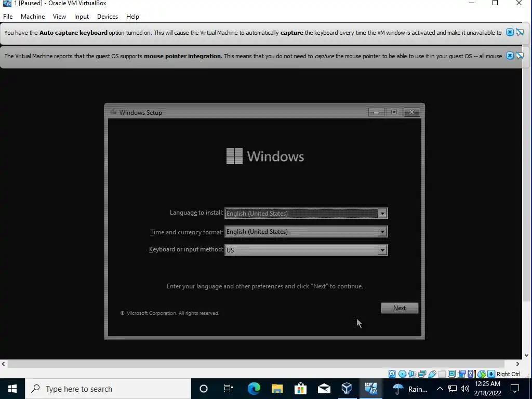Viewport: 532px width, 399px height.
Task: Click the display status icon
Action: (451, 374)
